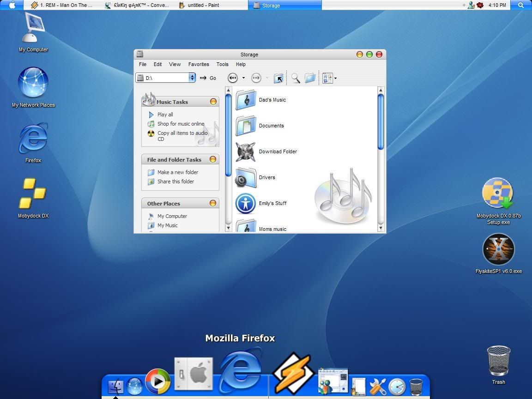Open Search with the magnifying glass icon

[x=296, y=79]
